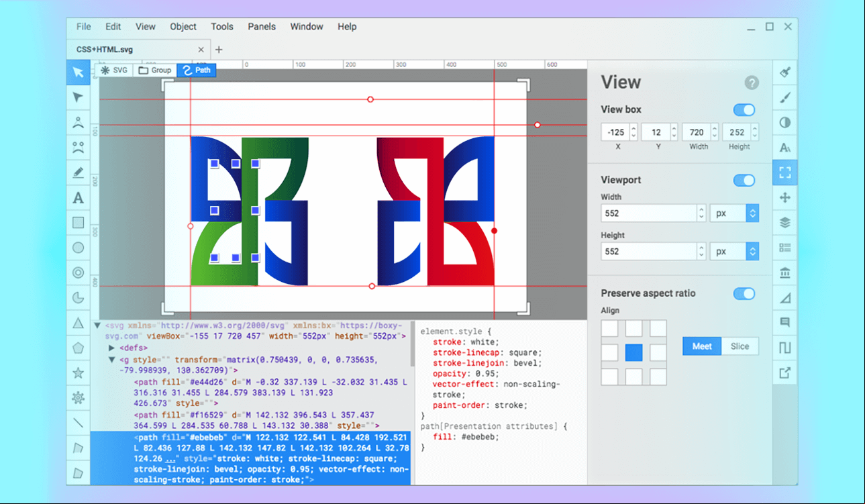Select top-left alignment in Align grid
The image size is (865, 504).
coord(609,328)
